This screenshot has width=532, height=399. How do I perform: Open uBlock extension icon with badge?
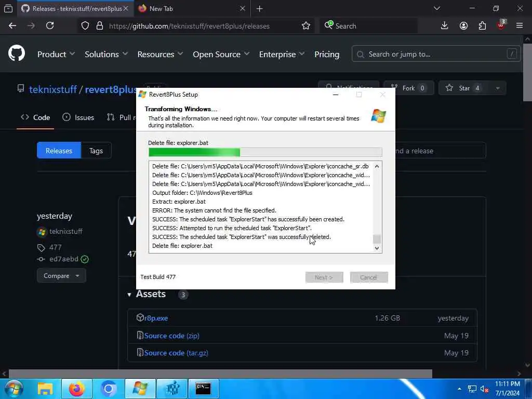point(501,25)
